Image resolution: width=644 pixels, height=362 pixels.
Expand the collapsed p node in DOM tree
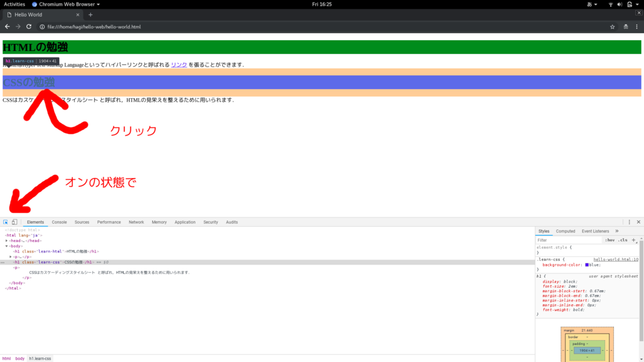pyautogui.click(x=11, y=257)
